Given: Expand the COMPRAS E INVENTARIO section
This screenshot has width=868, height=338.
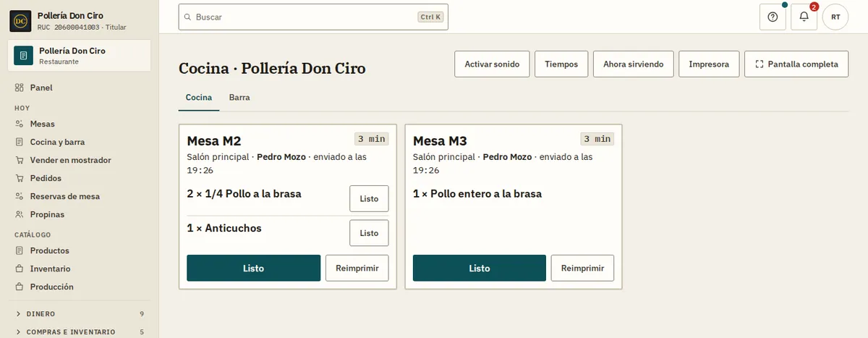Looking at the screenshot, I should point(80,332).
